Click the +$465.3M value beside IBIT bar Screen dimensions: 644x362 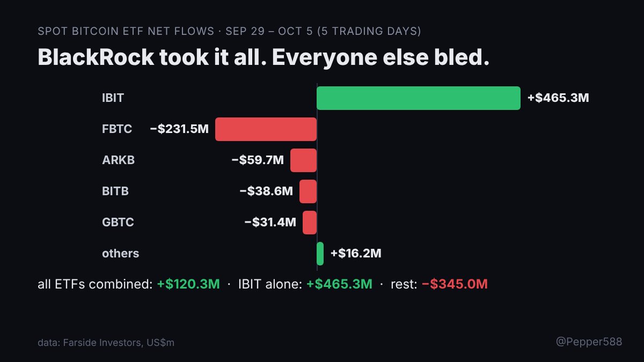(x=558, y=98)
